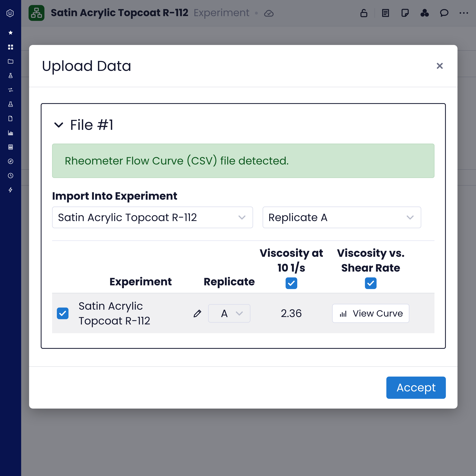Screen dimensions: 476x476
Task: Click the three-circles cluster icon in header
Action: tap(425, 13)
